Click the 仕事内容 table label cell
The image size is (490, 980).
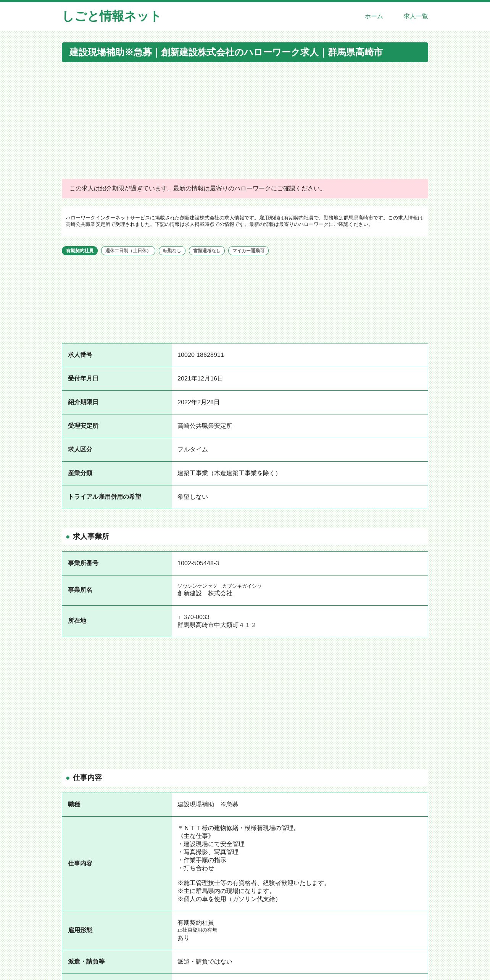[117, 864]
